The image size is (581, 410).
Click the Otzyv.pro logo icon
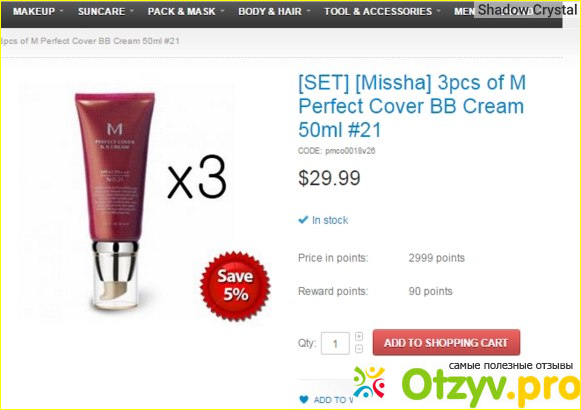369,382
